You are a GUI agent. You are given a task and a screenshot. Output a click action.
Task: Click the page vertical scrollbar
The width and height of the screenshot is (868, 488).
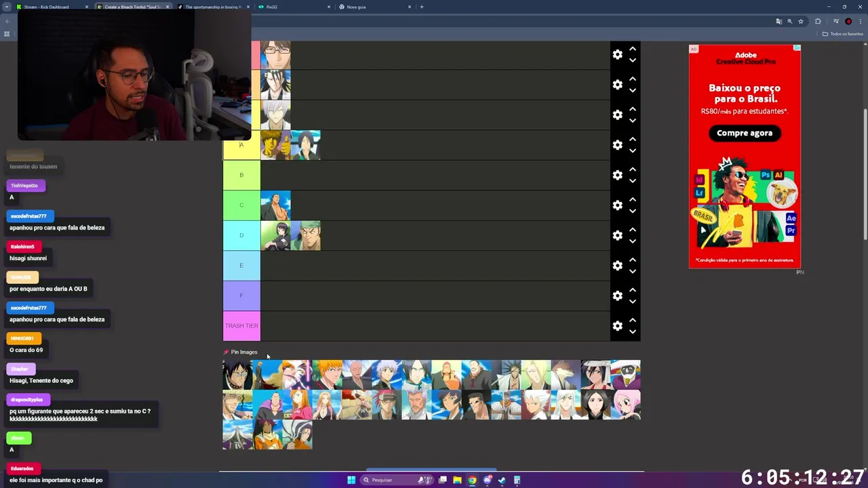865,173
